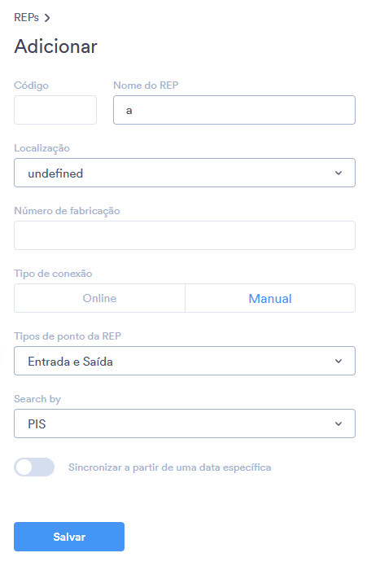Open the Tipos de ponto da REP dropdown
Screen dimensions: 380x588
(x=185, y=361)
